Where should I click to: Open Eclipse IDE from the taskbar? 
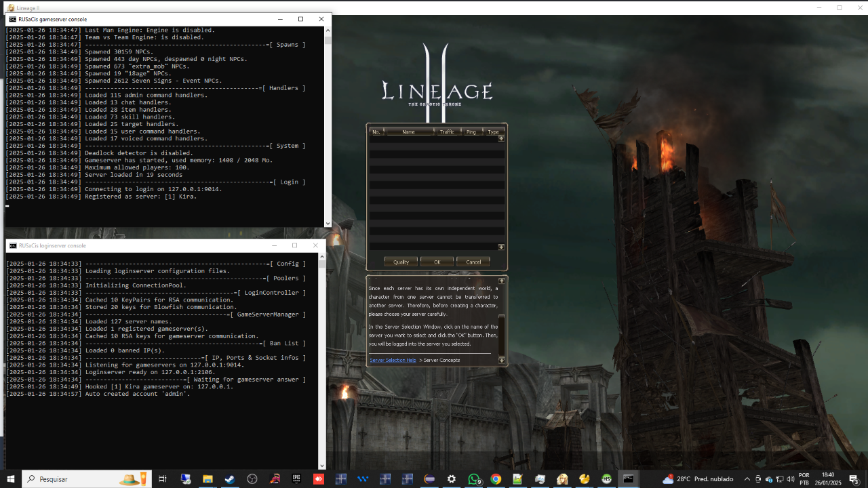tap(429, 479)
